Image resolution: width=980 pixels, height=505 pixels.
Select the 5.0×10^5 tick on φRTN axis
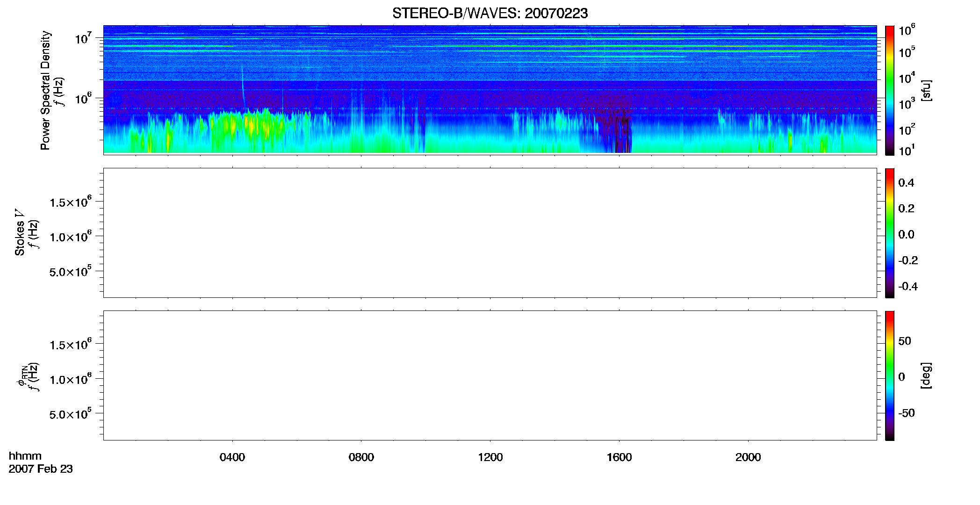[71, 414]
